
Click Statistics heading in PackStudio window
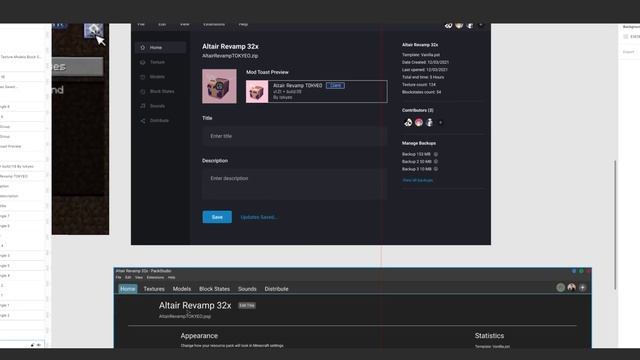coord(489,336)
